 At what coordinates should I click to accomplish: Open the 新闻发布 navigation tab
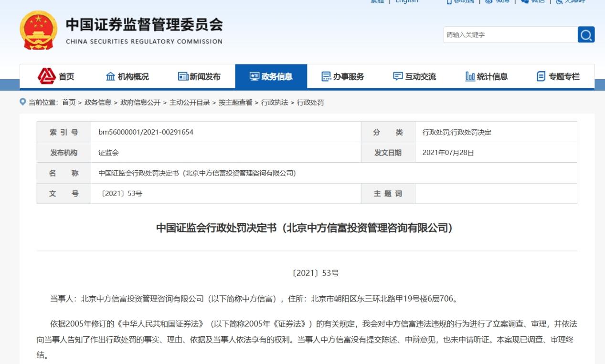pyautogui.click(x=199, y=76)
